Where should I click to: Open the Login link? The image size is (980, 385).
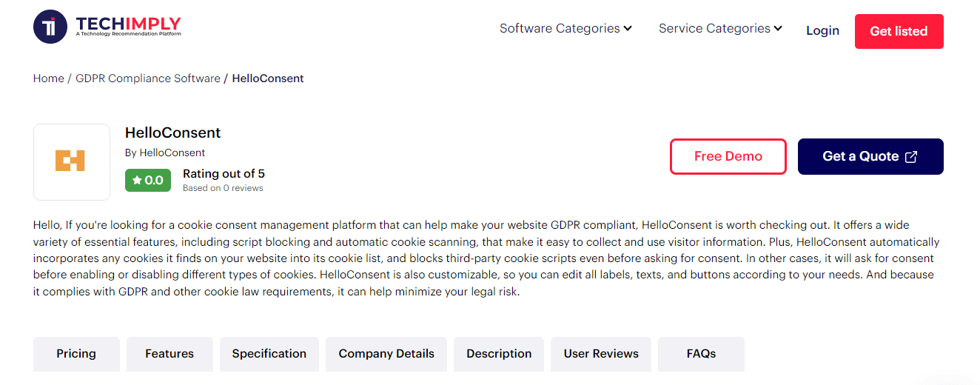coord(822,30)
